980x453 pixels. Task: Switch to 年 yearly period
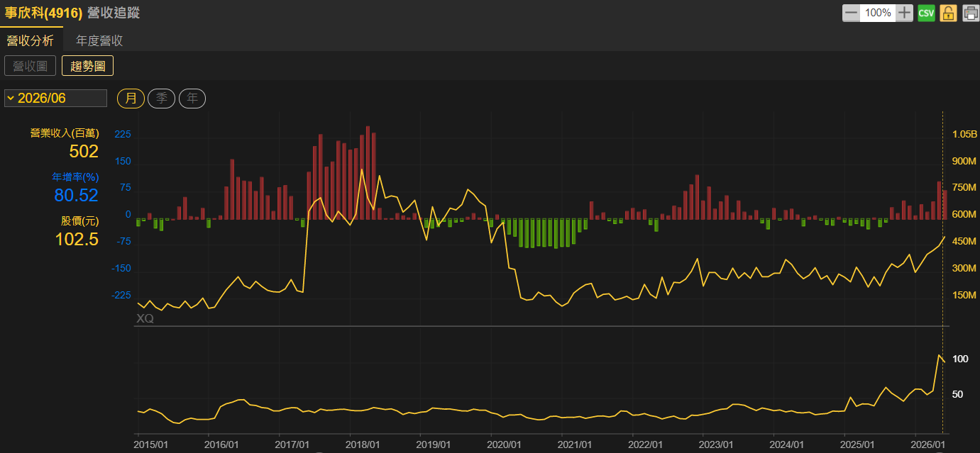192,99
